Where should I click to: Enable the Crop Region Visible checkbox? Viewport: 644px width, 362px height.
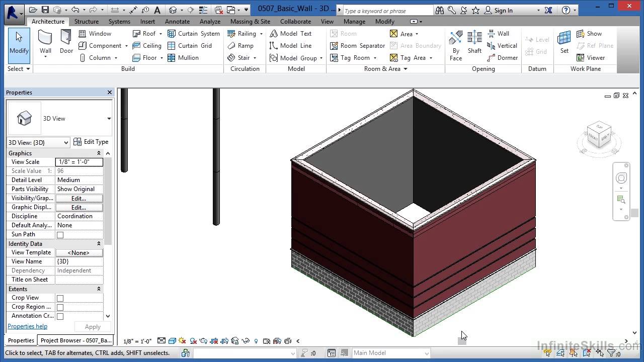pos(60,307)
